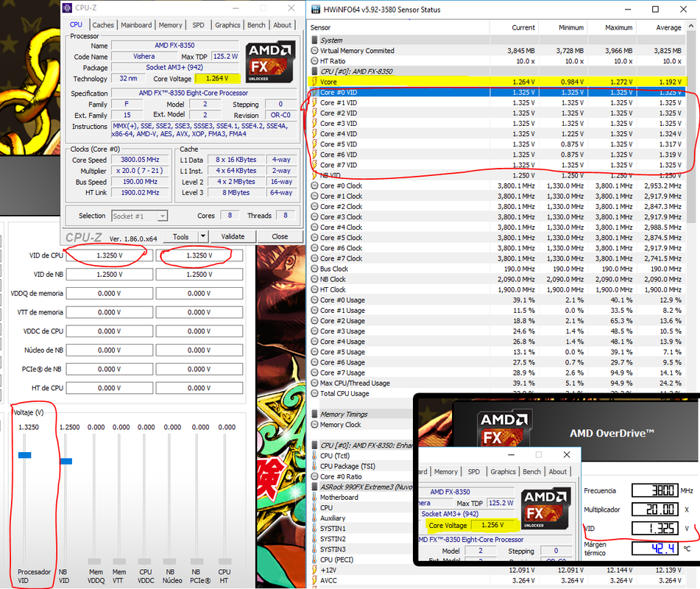Click the HT Ratio sensor icon

315,60
